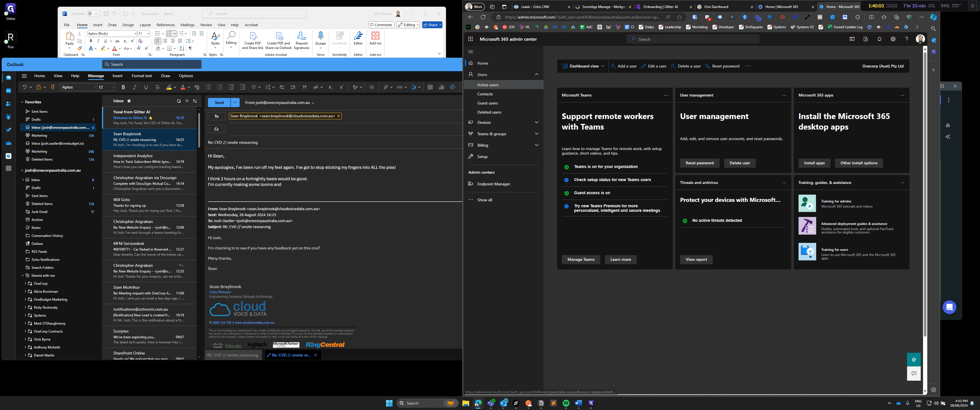Click the Bold icon in Outlook's toolbar
The height and width of the screenshot is (410, 980).
[x=123, y=87]
